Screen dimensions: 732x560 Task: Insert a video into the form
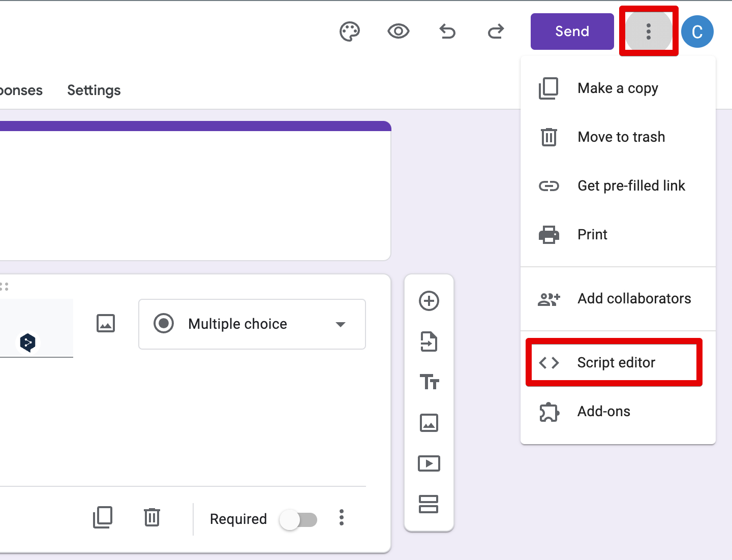(429, 463)
